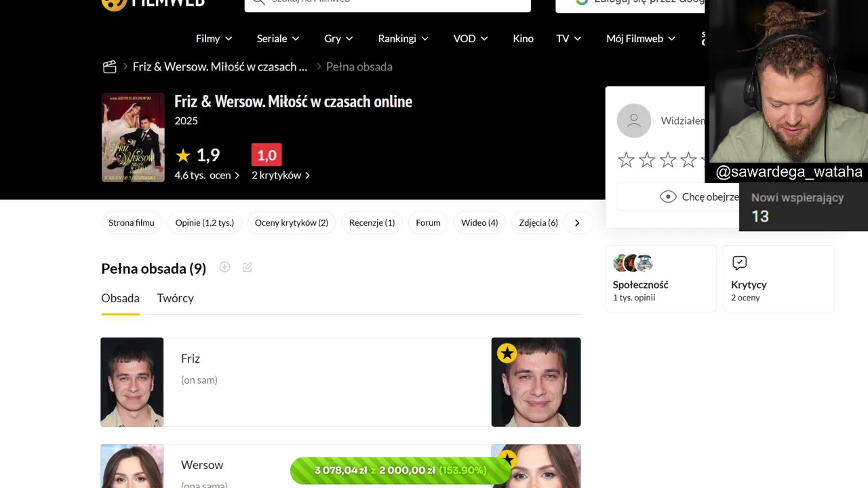Image resolution: width=868 pixels, height=488 pixels.
Task: Expand the VOD menu
Action: 471,39
